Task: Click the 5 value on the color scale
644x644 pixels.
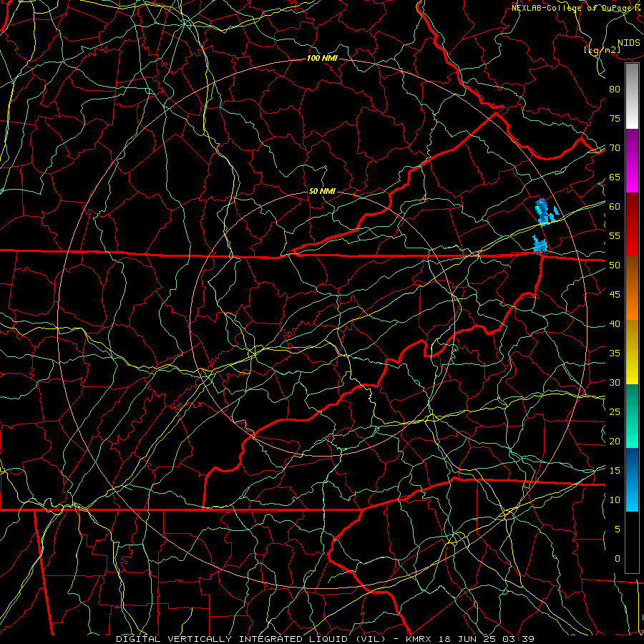Action: click(x=618, y=530)
